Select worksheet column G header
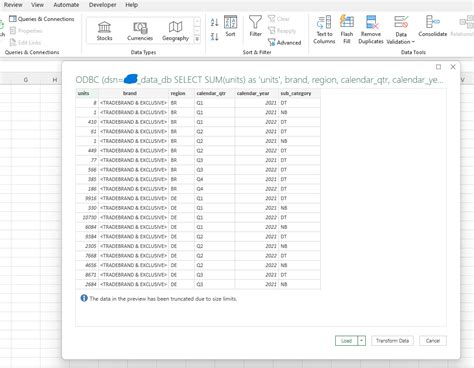This screenshot has width=474, height=368. click(26, 80)
